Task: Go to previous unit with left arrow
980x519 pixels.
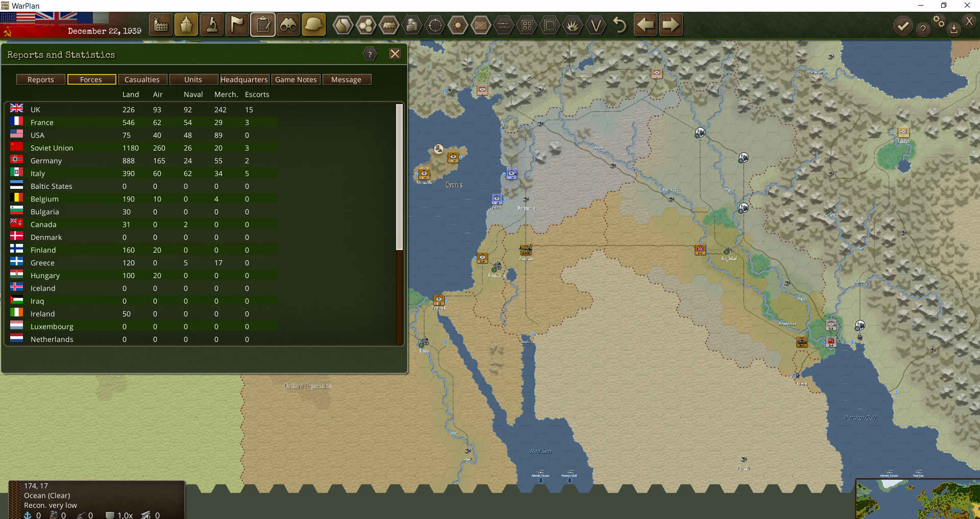Action: click(x=646, y=24)
